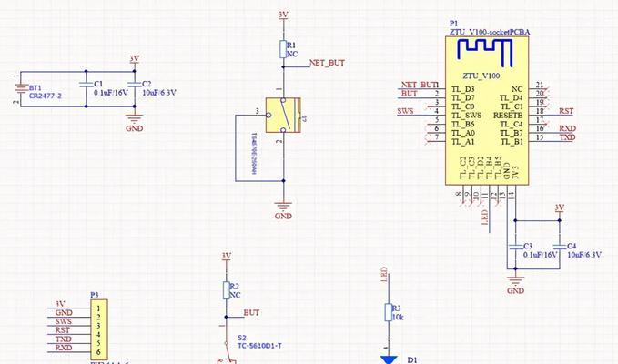The width and height of the screenshot is (618, 364).
Task: Select the P3 header connector body
Action: [x=98, y=329]
